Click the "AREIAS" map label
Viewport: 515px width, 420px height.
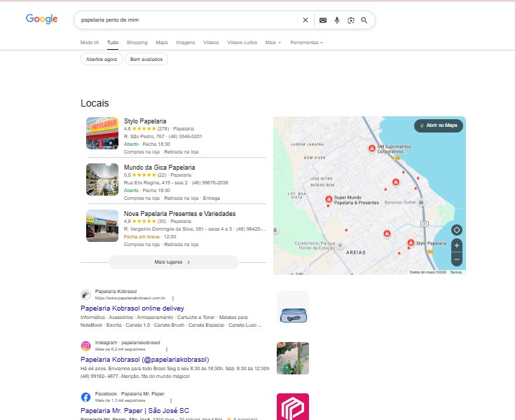[x=356, y=252]
